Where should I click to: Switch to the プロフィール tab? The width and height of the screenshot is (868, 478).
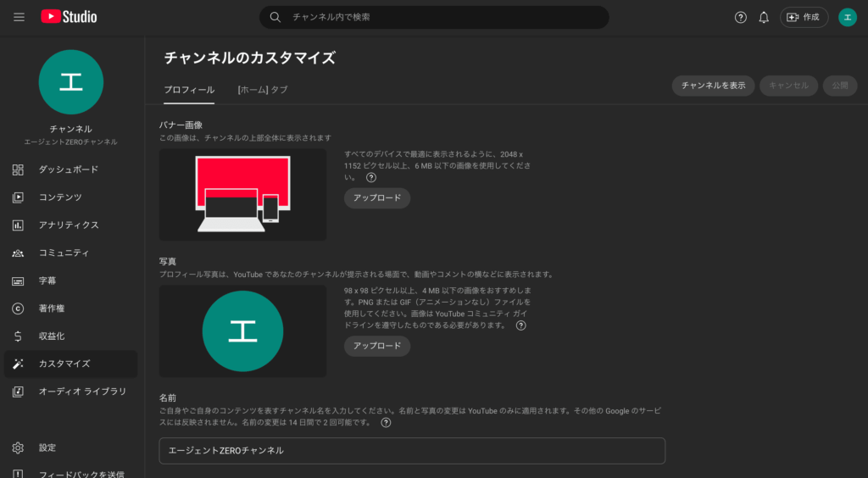pos(189,90)
